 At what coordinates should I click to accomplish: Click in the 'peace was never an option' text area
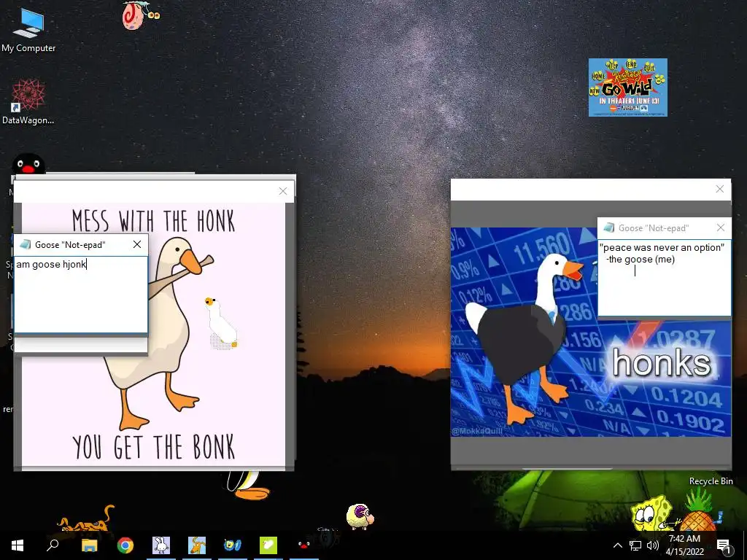(664, 277)
